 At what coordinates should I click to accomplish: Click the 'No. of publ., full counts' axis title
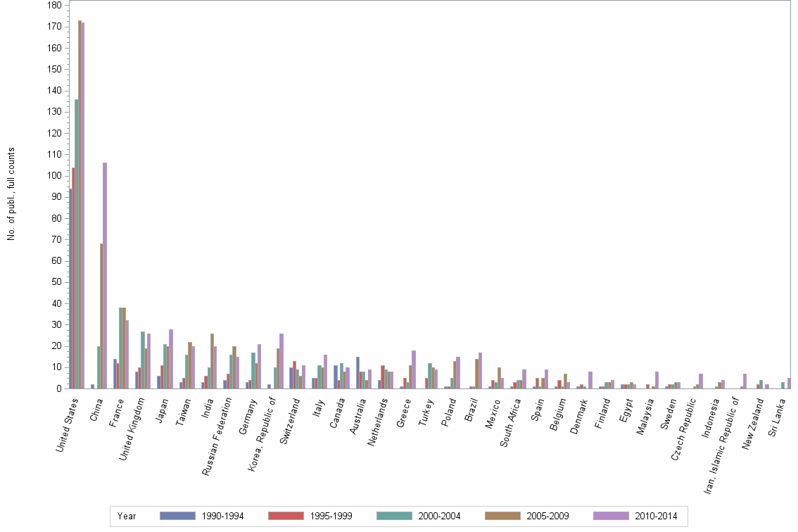point(11,194)
